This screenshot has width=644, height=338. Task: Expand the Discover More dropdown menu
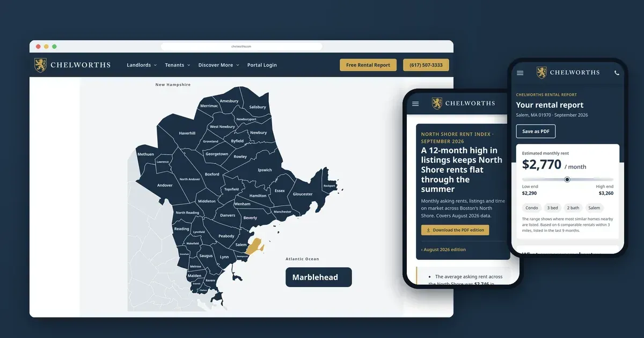click(218, 65)
